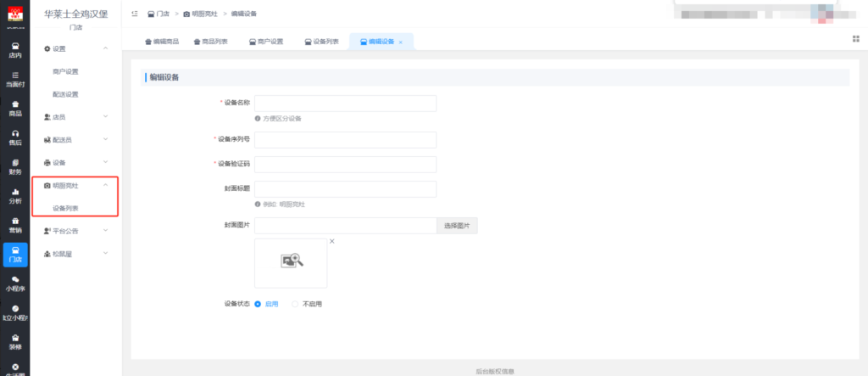Focus the 设备名称 input field
Screen dimensions: 868x376
[x=346, y=104]
